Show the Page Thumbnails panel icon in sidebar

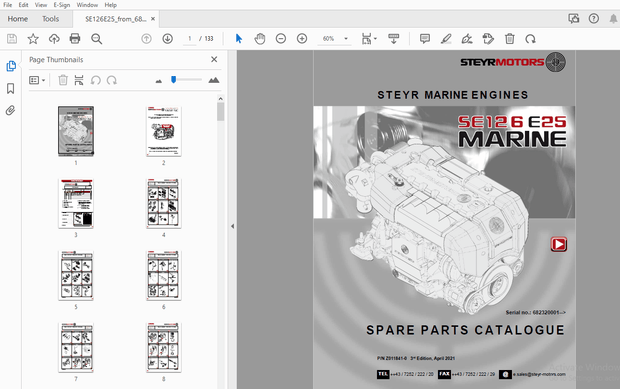[x=11, y=66]
